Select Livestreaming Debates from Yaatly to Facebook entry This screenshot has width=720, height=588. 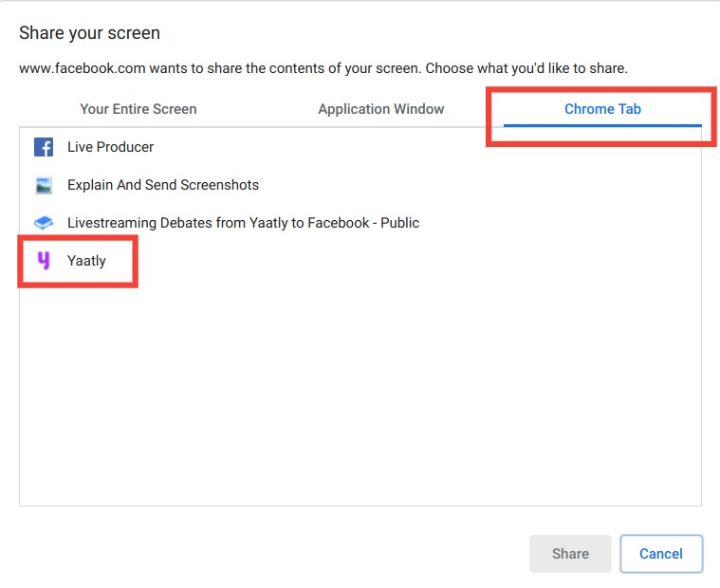point(243,223)
